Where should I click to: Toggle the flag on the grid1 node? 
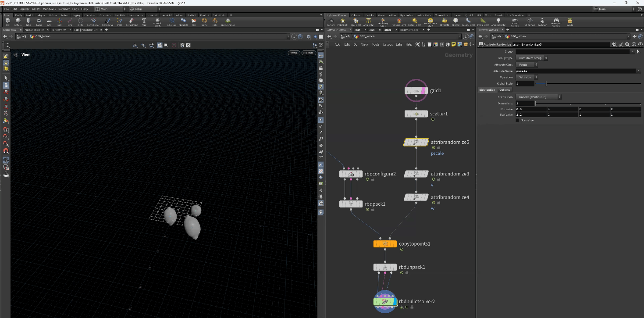(424, 90)
